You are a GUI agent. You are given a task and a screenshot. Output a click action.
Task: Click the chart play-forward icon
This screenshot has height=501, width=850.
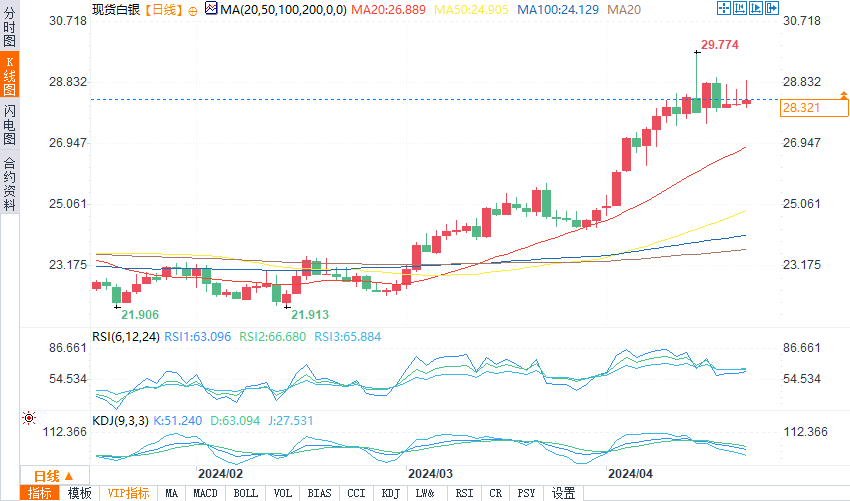(x=756, y=8)
